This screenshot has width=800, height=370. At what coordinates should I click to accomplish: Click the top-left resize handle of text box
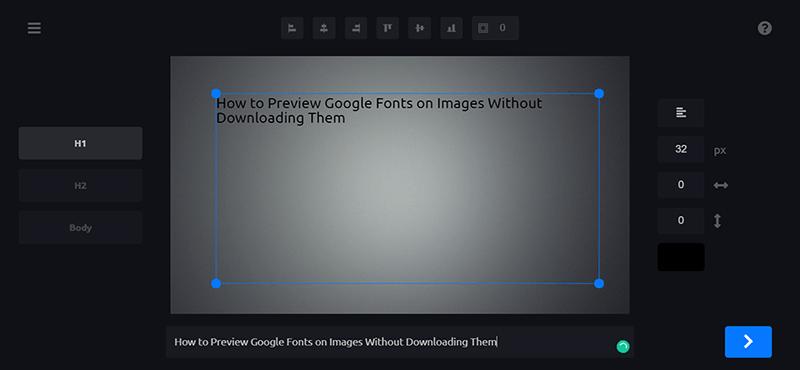[x=216, y=93]
